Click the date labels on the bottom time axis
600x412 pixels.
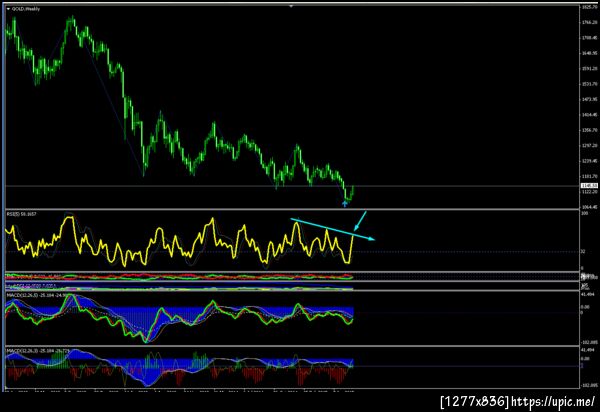pyautogui.click(x=179, y=391)
